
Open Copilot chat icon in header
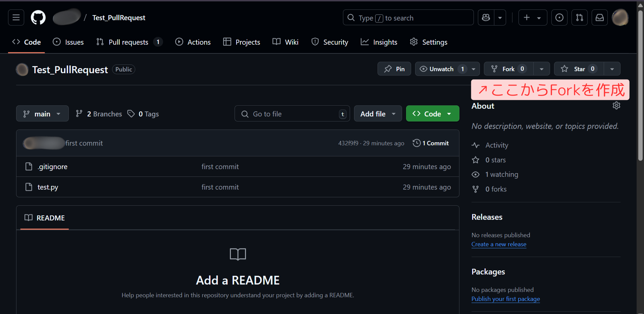click(486, 17)
